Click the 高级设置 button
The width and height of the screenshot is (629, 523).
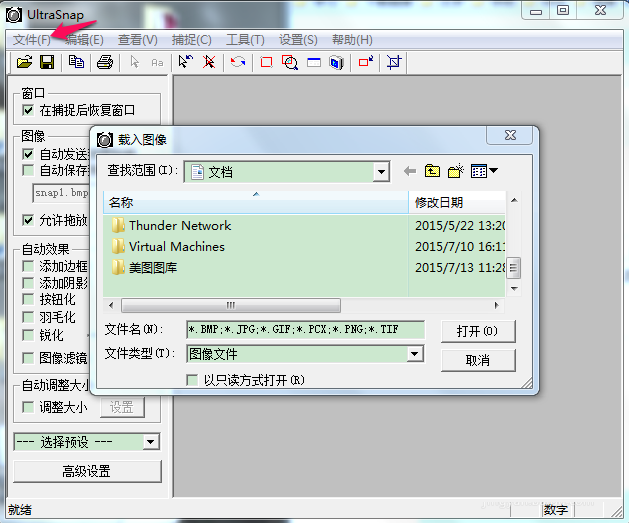(x=87, y=471)
